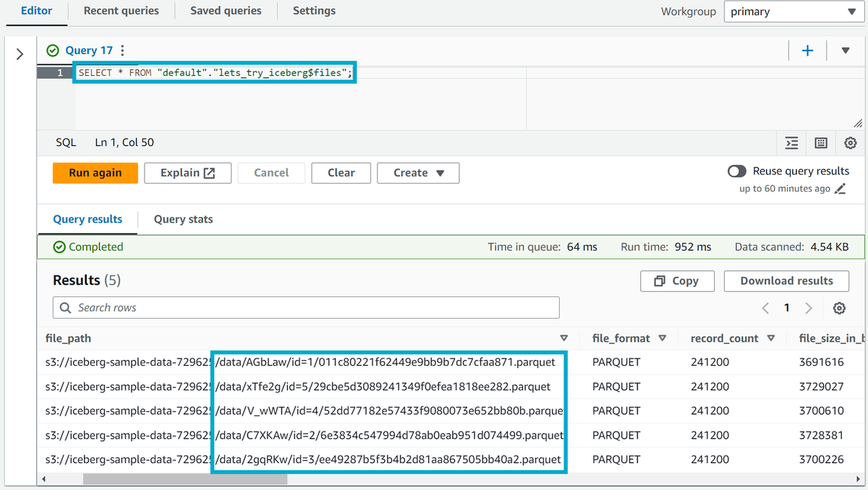Click the Search rows field
868x490 pixels.
click(305, 307)
